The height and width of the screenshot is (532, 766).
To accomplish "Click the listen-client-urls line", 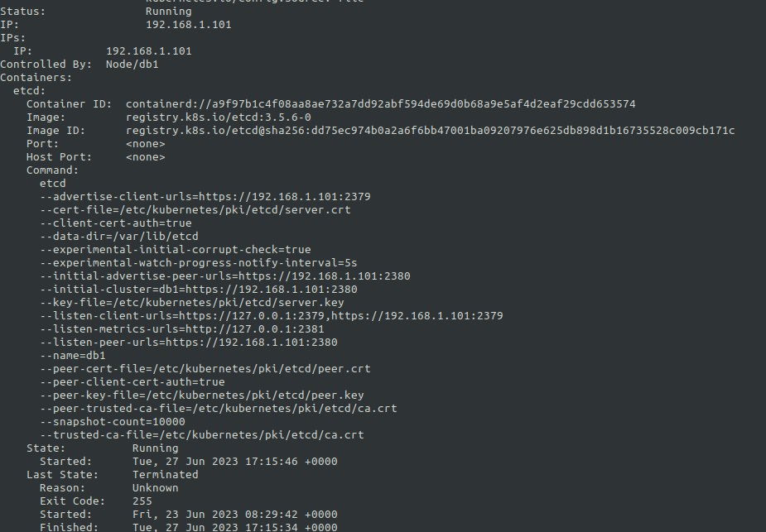I will pyautogui.click(x=271, y=316).
